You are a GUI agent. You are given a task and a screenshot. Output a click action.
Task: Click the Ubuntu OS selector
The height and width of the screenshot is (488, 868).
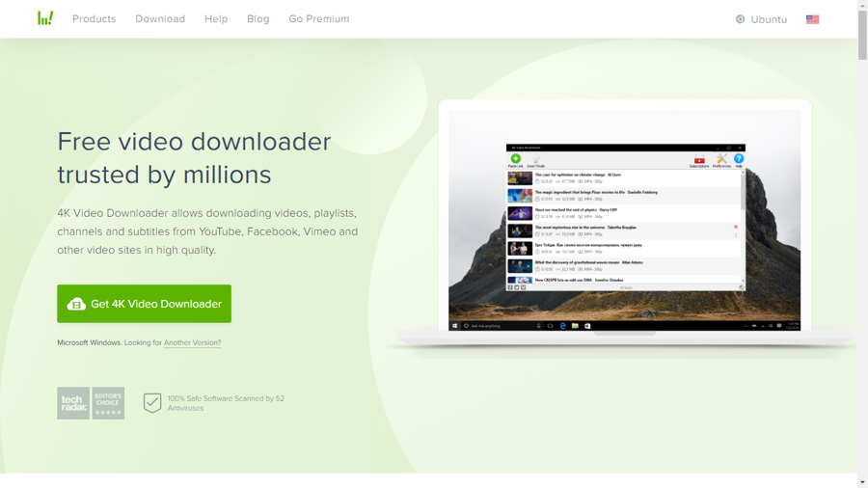761,19
